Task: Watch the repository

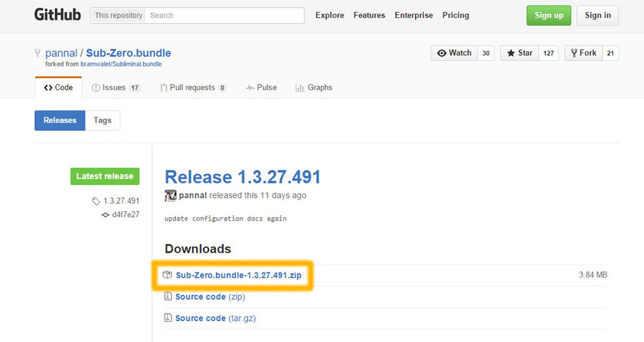Action: [454, 53]
